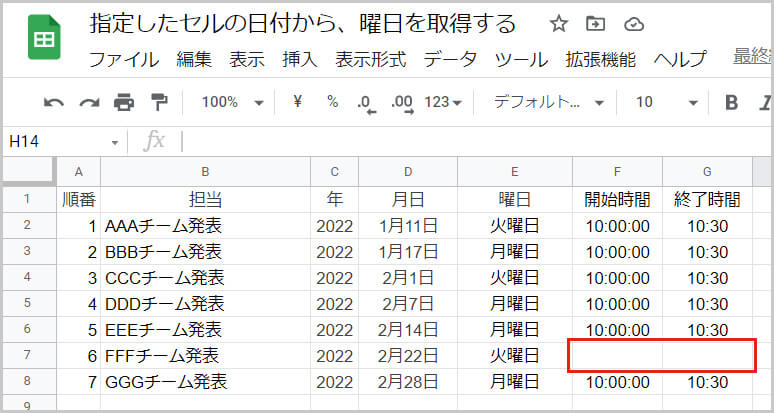Viewport: 774px width, 413px height.
Task: Open the font size 10 dropdown
Action: pos(667,103)
